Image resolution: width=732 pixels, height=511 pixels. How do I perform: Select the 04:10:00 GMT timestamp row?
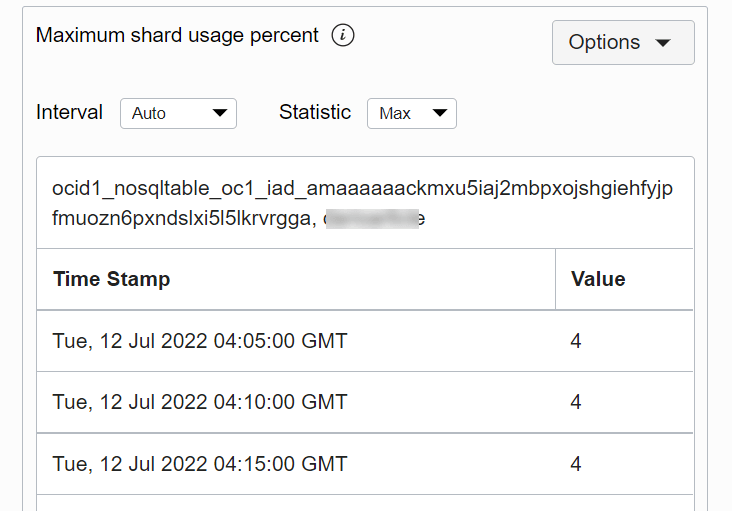point(200,402)
